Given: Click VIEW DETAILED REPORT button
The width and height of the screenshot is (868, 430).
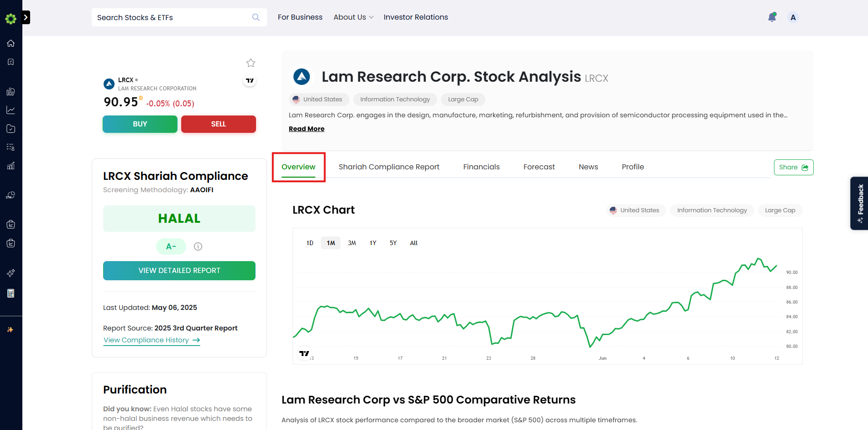Looking at the screenshot, I should [x=179, y=271].
